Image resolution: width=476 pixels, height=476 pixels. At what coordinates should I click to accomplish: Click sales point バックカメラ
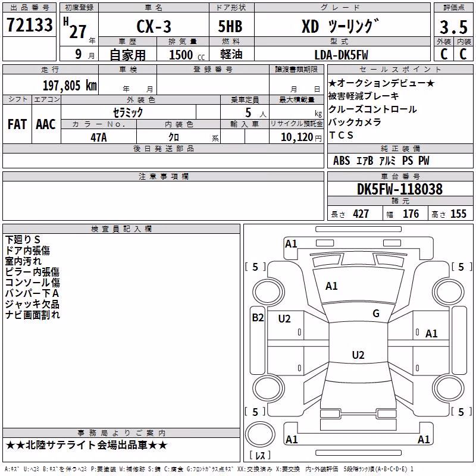tap(355, 122)
